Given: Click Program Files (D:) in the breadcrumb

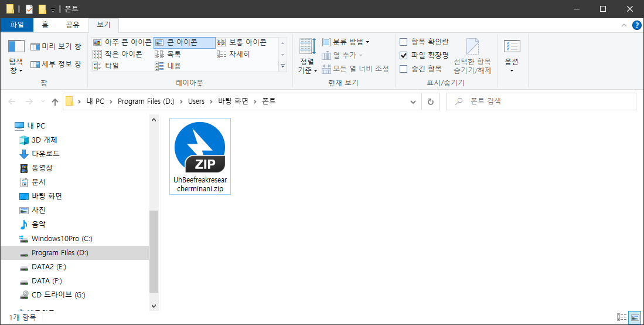Looking at the screenshot, I should click(146, 101).
